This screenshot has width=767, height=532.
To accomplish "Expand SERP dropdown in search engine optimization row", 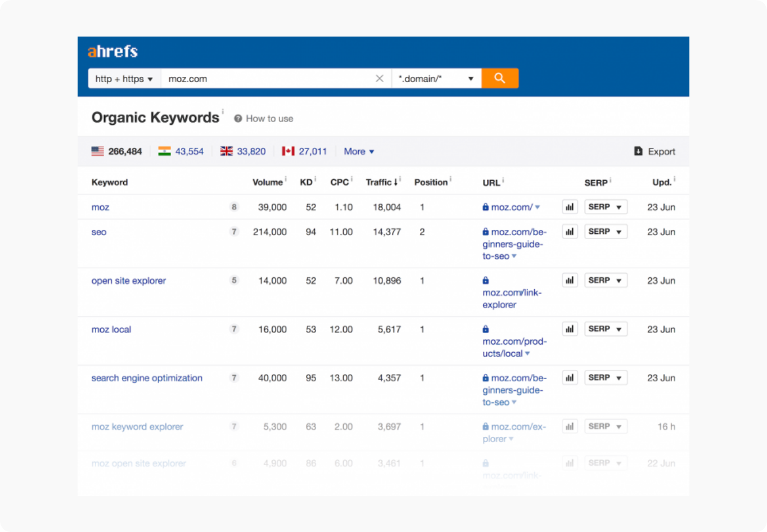I will point(606,378).
